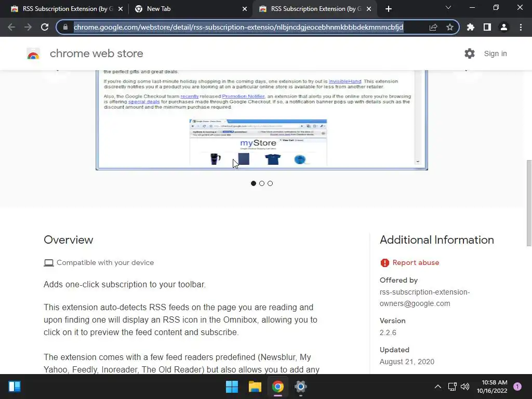Click Promotion Notifier link in the screenshot
The width and height of the screenshot is (532, 399).
click(x=243, y=96)
